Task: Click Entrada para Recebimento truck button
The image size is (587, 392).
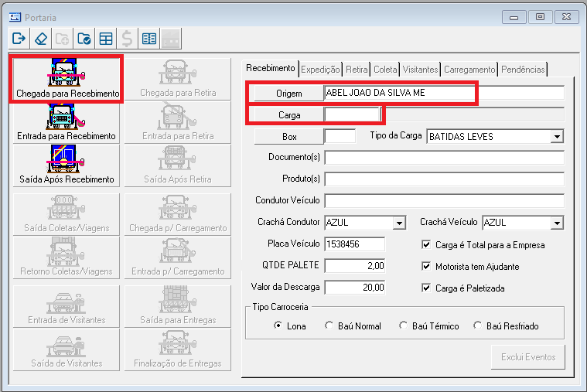Action: pos(67,122)
